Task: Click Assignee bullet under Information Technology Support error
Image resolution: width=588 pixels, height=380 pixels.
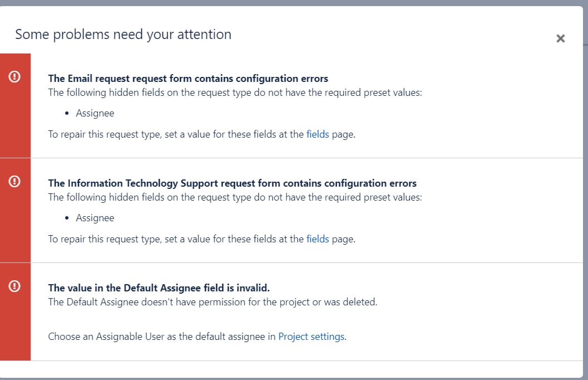Action: [95, 218]
